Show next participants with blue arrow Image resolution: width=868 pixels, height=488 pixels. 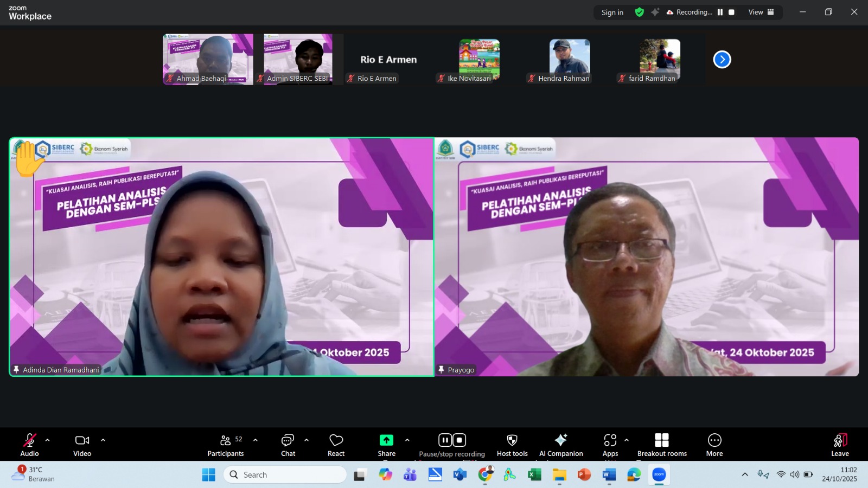pos(722,60)
